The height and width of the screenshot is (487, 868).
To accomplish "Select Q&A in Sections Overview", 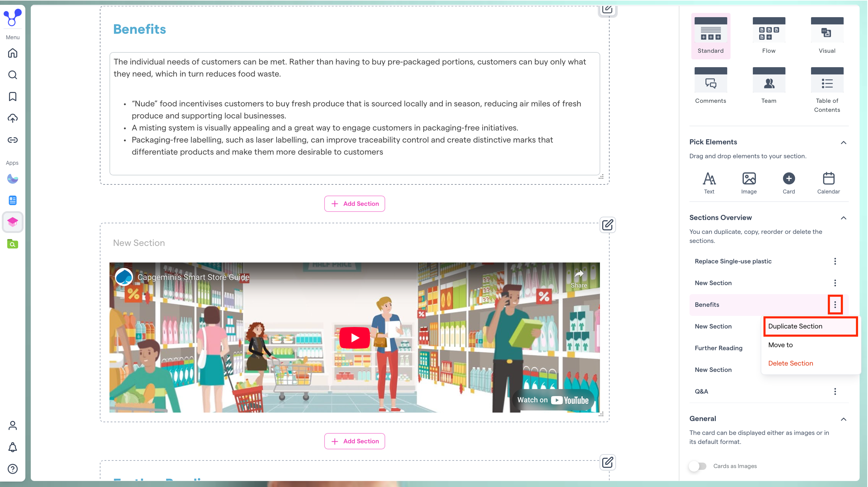I will click(701, 391).
